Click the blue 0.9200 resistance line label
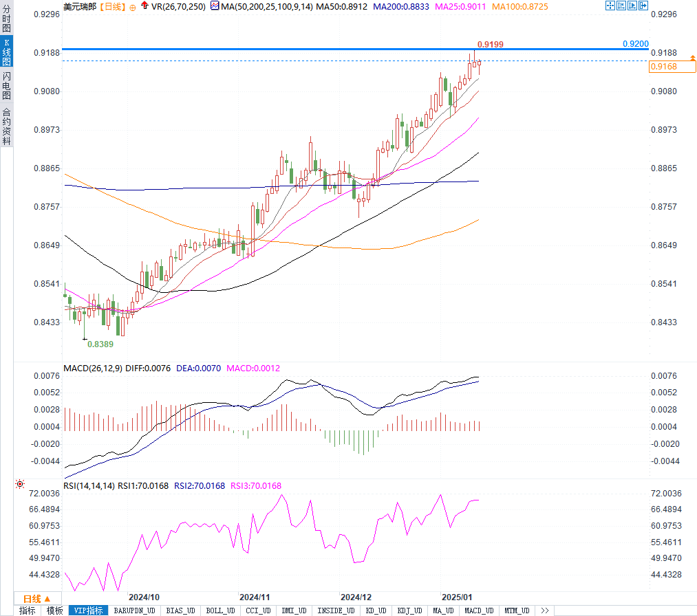Image resolution: width=697 pixels, height=616 pixels. (636, 43)
